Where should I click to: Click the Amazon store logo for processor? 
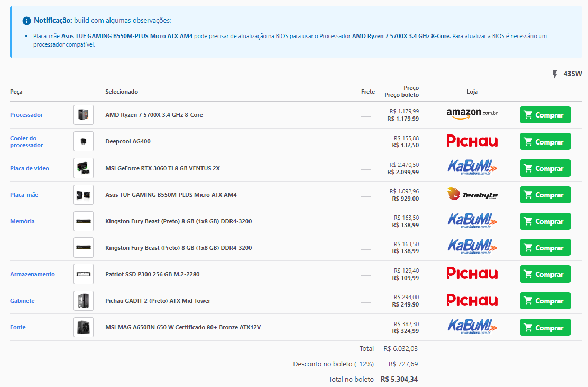pos(472,114)
